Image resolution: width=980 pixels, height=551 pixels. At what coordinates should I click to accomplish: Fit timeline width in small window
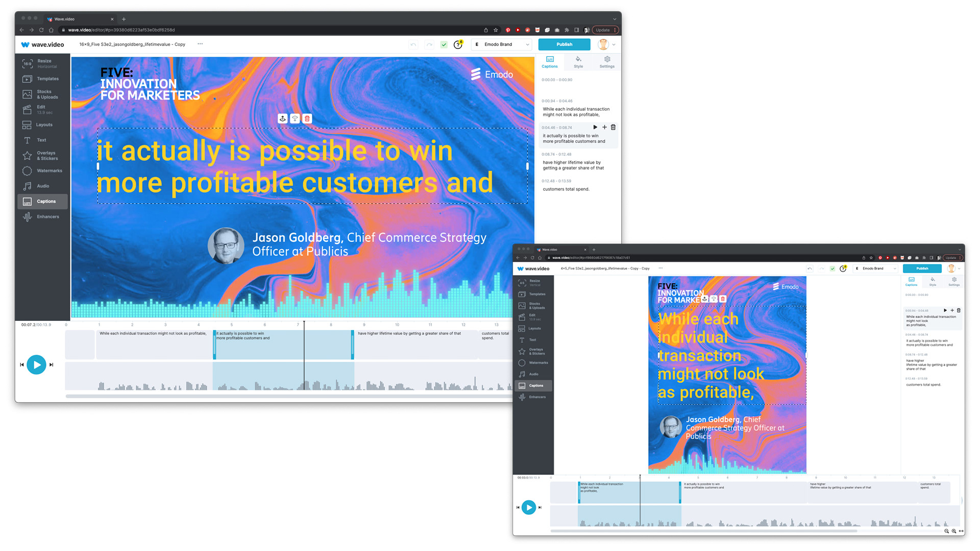pyautogui.click(x=961, y=531)
